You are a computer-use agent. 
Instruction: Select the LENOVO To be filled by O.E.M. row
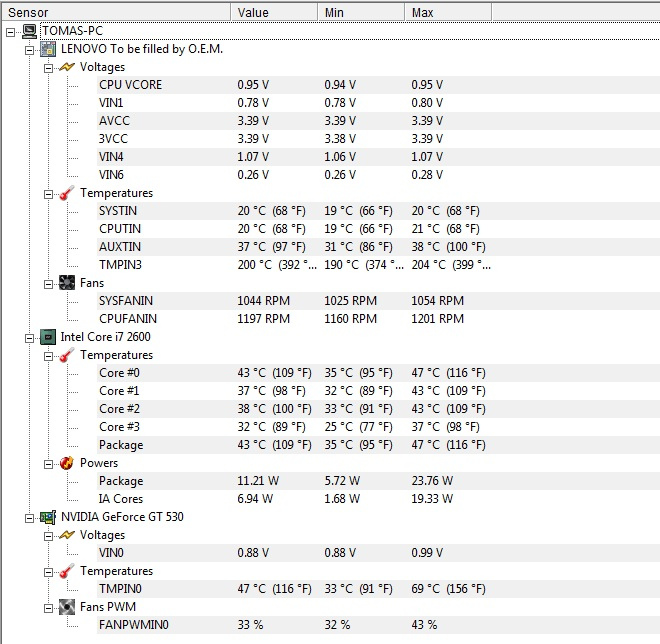coord(142,49)
